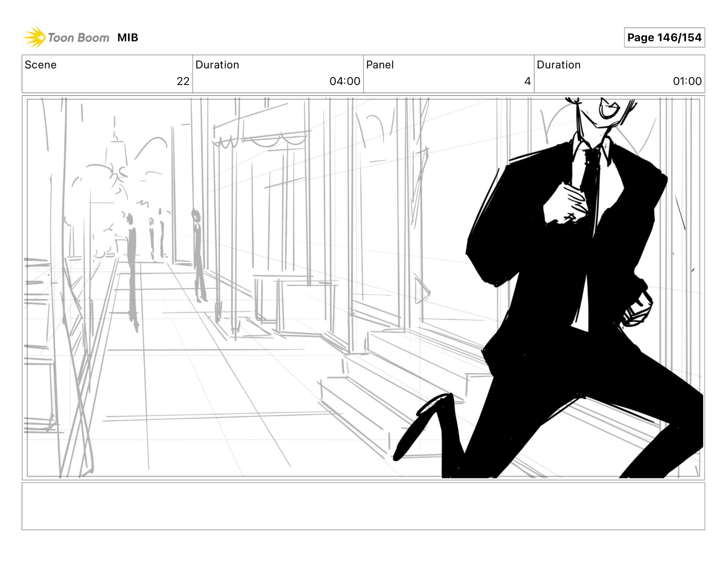The width and height of the screenshot is (728, 563).
Task: Click the Toon Boom brand text
Action: [78, 38]
